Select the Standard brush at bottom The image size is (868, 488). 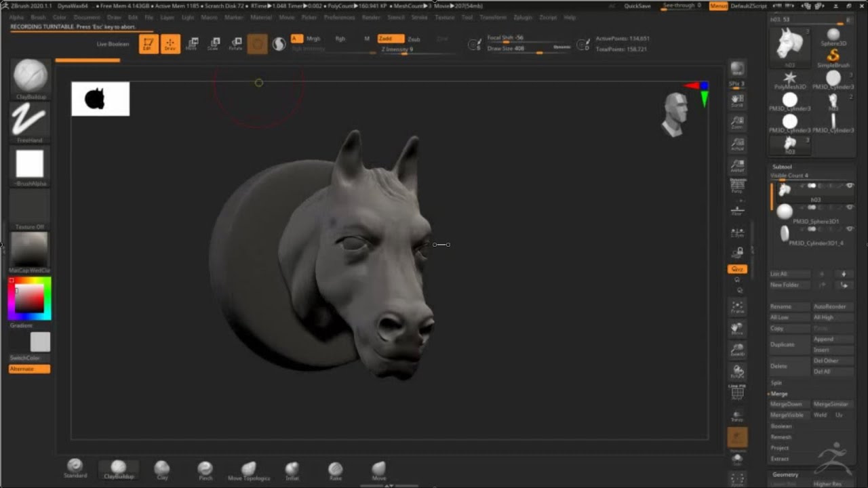75,468
